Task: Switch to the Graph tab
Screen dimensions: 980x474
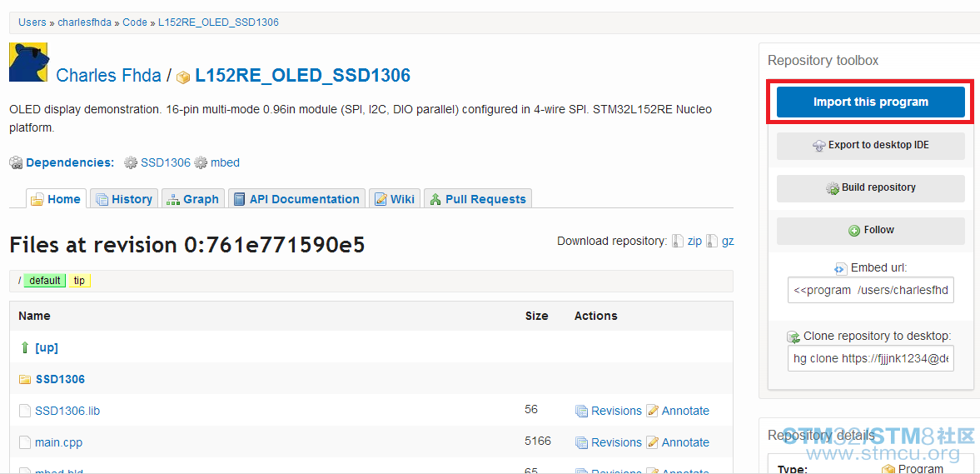Action: pos(192,199)
